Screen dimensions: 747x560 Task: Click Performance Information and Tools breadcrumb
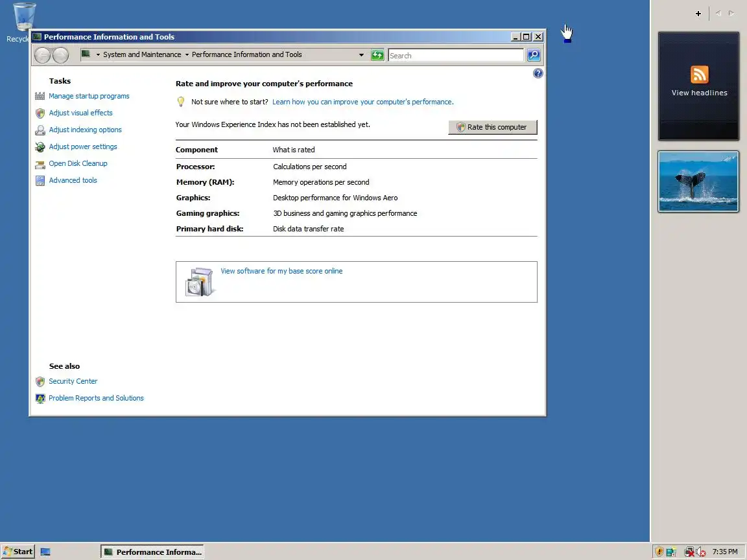click(247, 54)
